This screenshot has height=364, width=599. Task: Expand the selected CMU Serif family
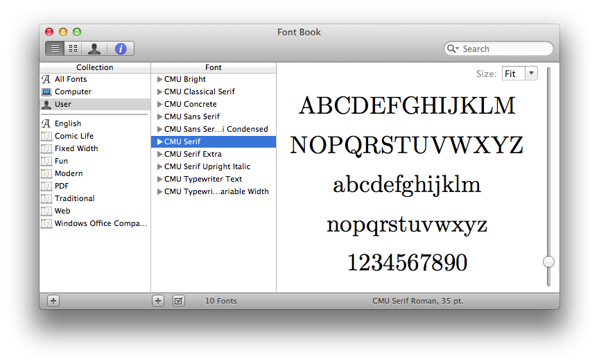(159, 141)
